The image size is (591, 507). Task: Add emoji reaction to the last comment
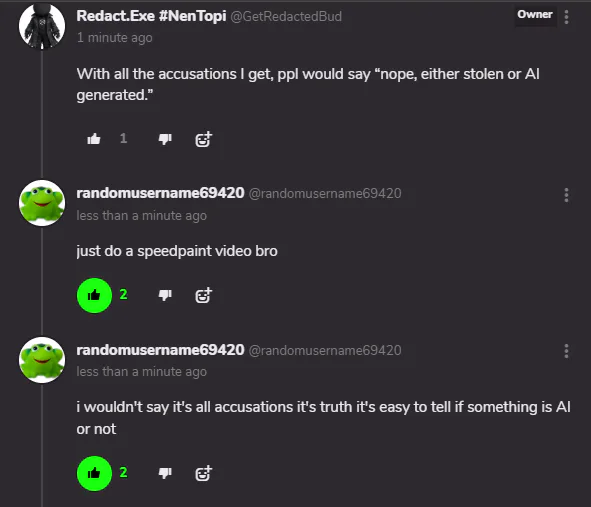(204, 473)
